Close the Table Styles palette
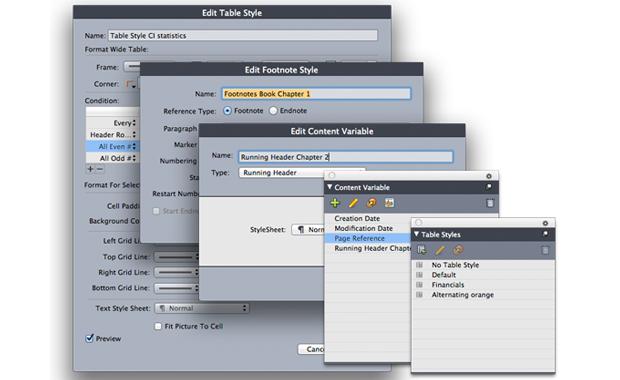This screenshot has width=620, height=380. tap(419, 223)
